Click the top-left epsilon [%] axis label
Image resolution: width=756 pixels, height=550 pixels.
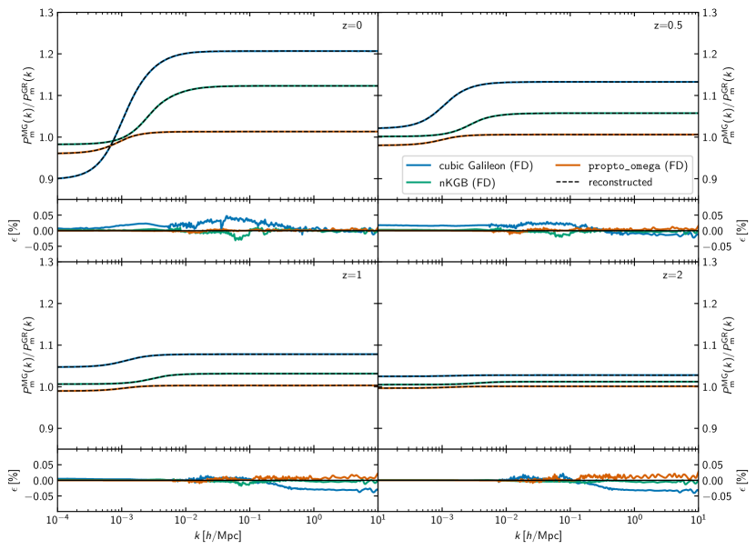click(x=15, y=231)
